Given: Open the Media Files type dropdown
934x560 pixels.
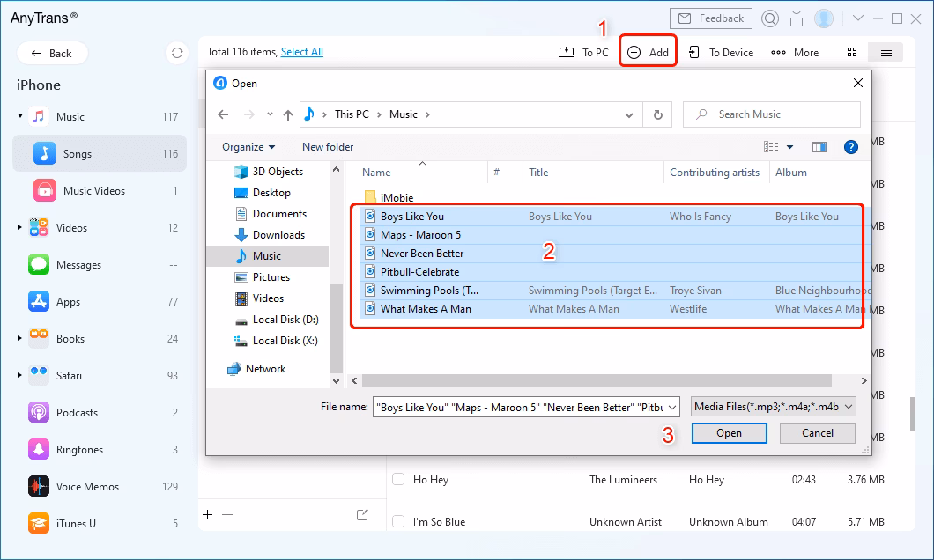Looking at the screenshot, I should point(774,406).
